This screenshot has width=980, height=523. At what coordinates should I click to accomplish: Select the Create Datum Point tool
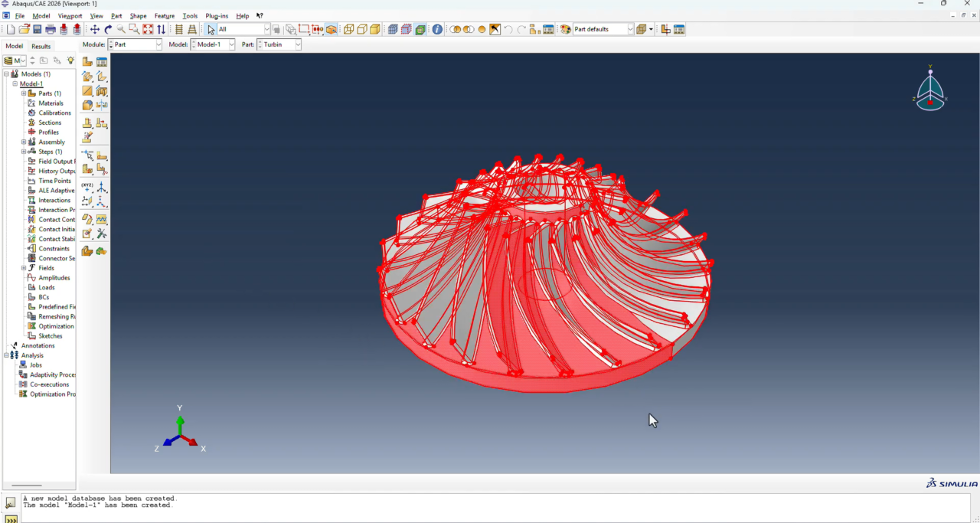click(x=87, y=187)
